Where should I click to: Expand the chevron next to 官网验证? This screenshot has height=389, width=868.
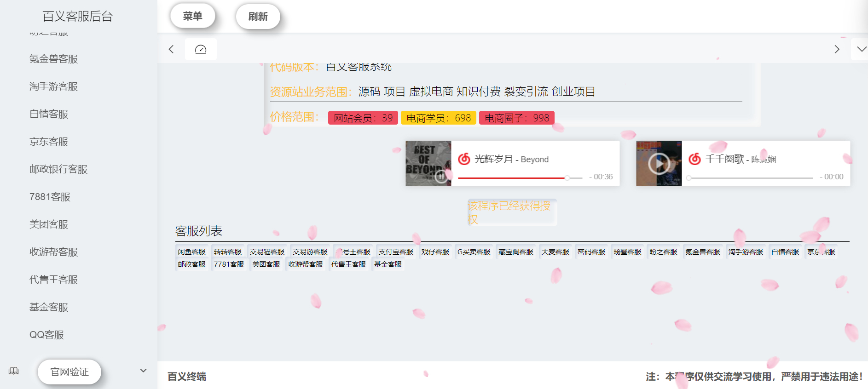[x=143, y=371]
